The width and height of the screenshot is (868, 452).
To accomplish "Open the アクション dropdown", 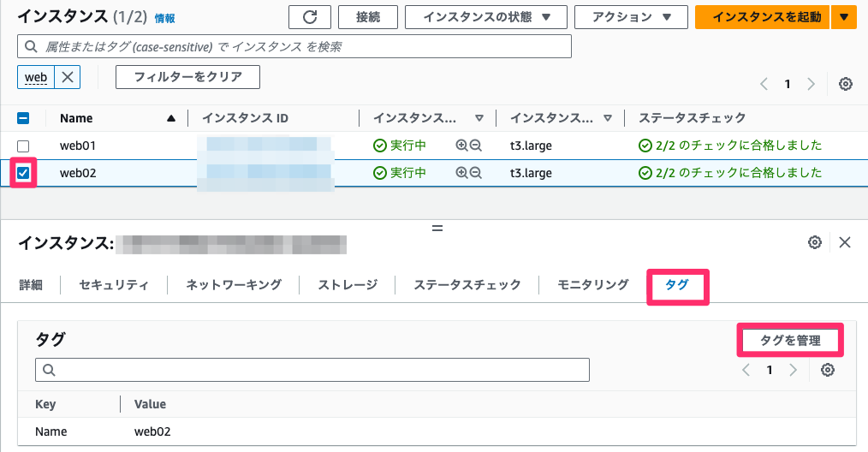I will (631, 17).
